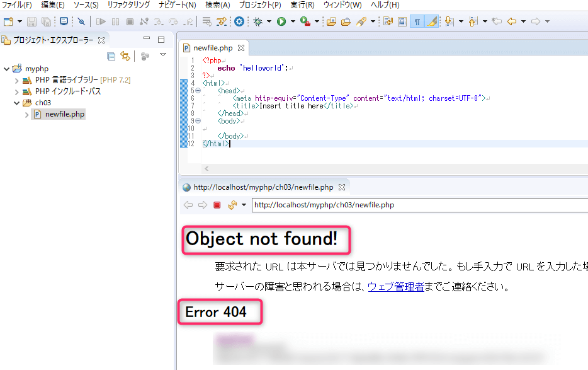Click the Debug bug icon in toolbar
588x370 pixels.
(257, 21)
